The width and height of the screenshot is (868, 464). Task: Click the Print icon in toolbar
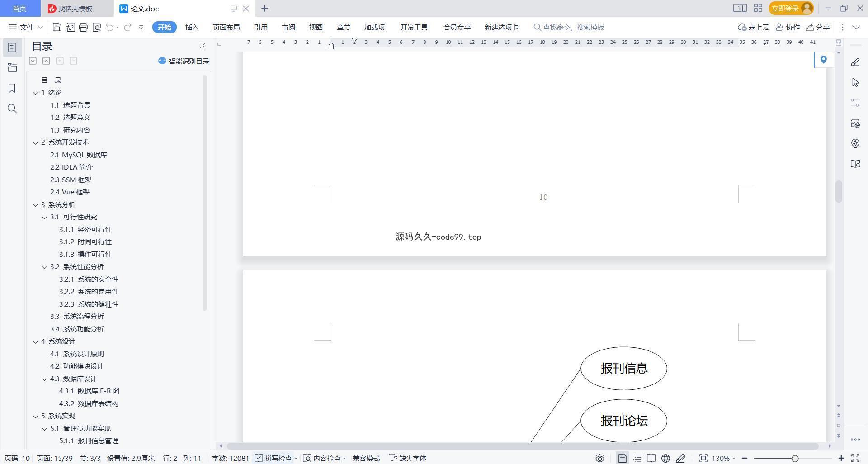[83, 27]
